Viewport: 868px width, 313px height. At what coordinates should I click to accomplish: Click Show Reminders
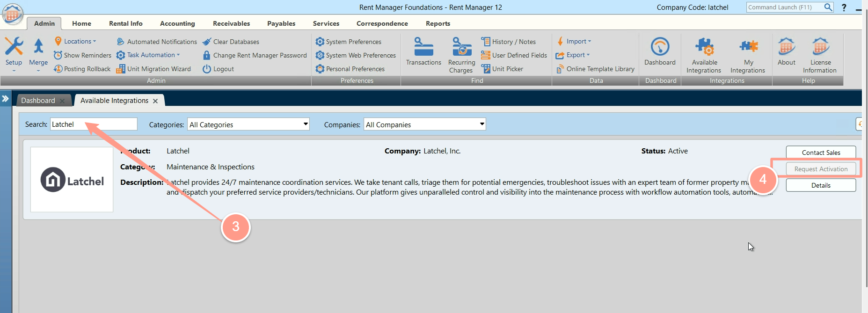(x=82, y=55)
